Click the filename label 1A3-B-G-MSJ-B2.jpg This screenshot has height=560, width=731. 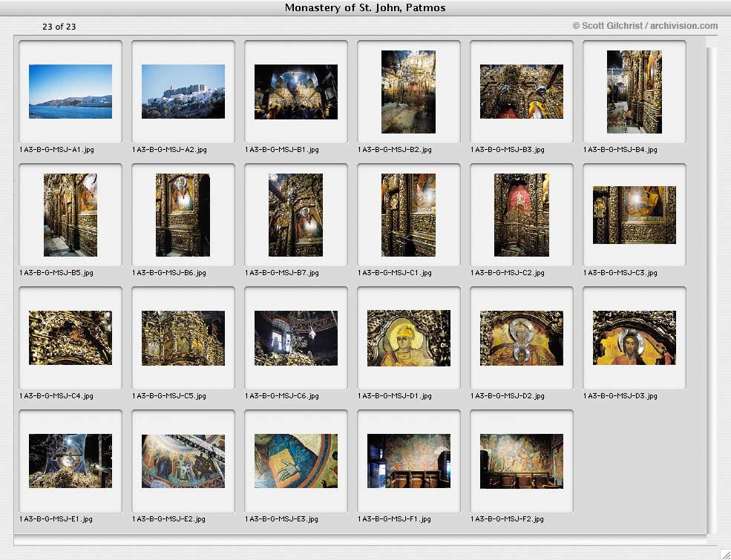coord(395,150)
